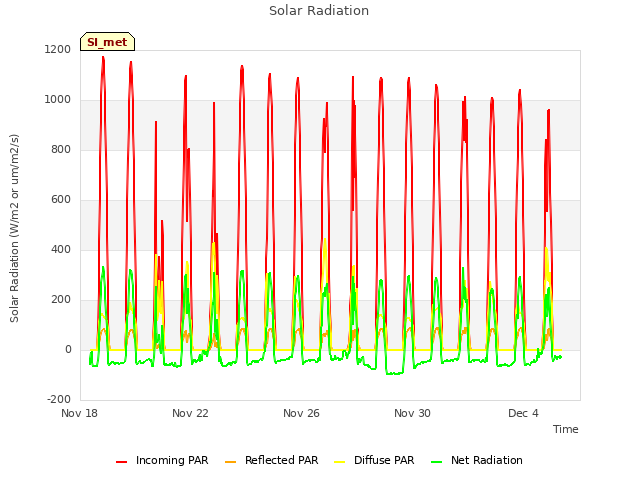The image size is (640, 480).
Task: Toggle the Incoming PAR legend entry
Action: [x=162, y=460]
